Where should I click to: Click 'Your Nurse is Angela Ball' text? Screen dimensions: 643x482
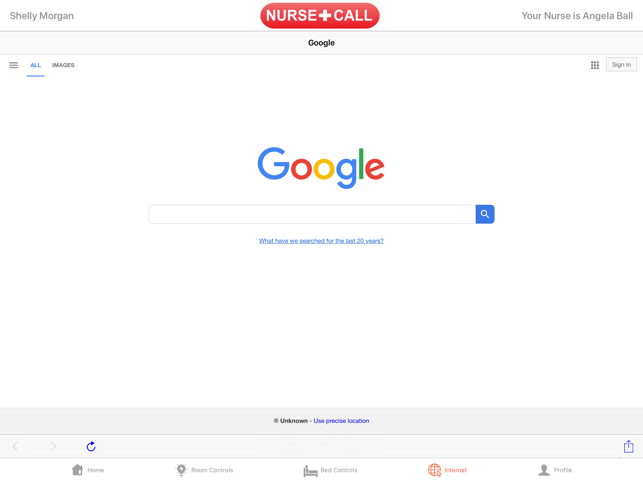(x=577, y=16)
